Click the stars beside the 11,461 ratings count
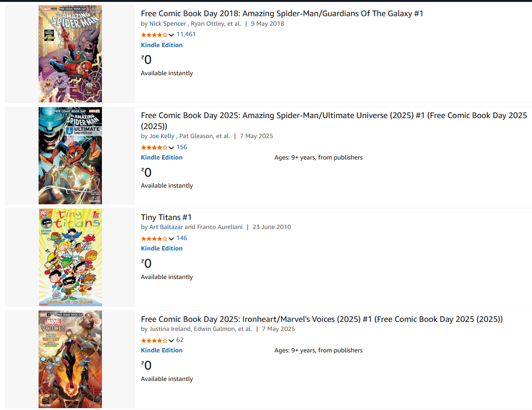The height and width of the screenshot is (410, 532). 154,35
